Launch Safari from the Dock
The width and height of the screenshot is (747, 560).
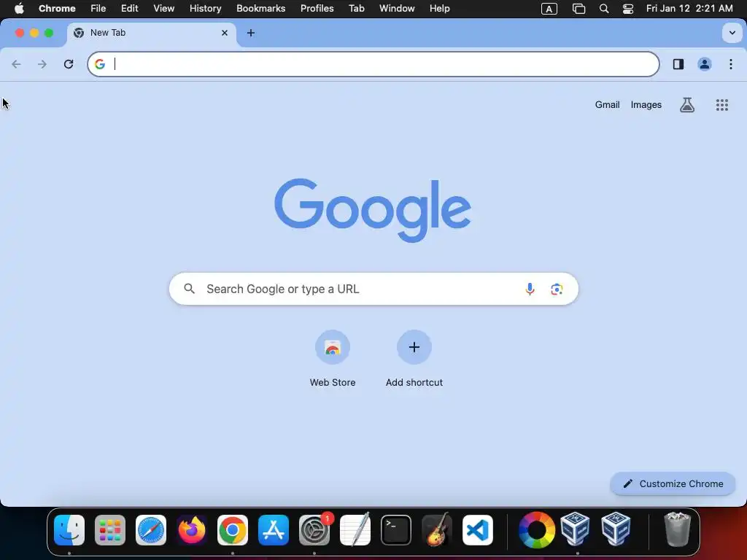[x=151, y=530]
